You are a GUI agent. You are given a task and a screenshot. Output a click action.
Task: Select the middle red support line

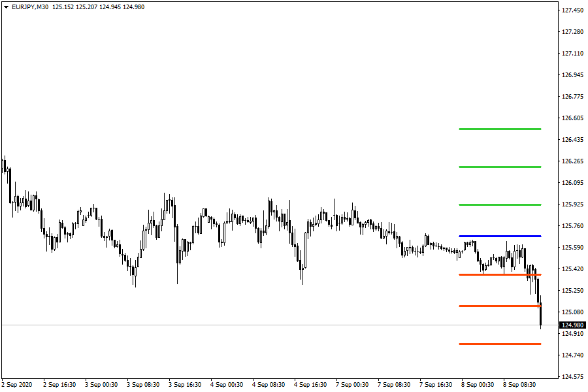pos(500,306)
